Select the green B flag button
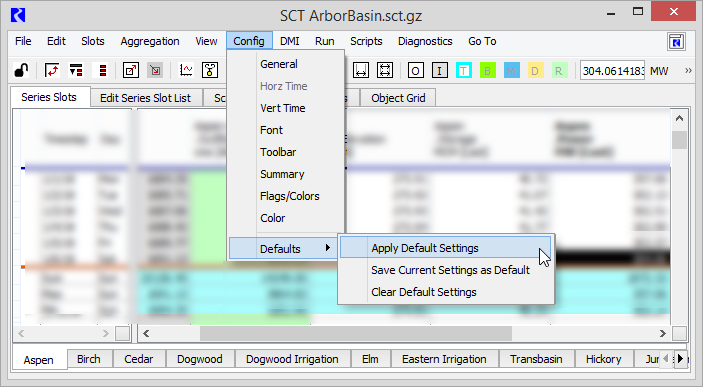Screen dimensions: 703x387 point(487,70)
